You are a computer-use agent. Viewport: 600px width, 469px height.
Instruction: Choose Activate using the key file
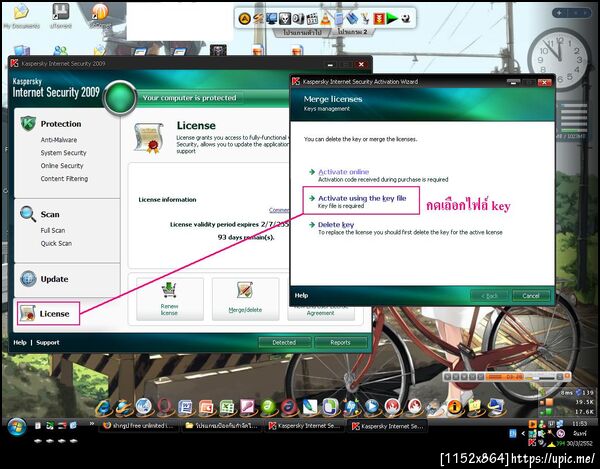pos(361,200)
